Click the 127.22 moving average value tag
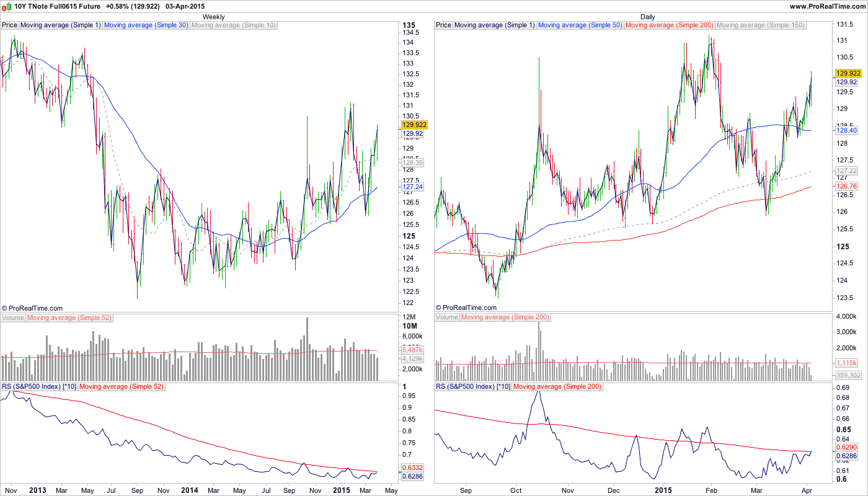This screenshot has height=496, width=868. 847,170
